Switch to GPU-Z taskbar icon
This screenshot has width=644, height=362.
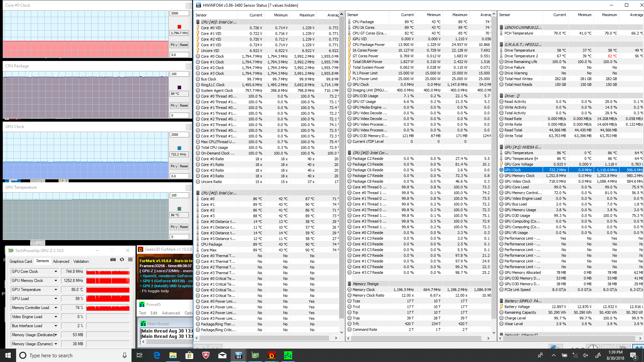[255, 355]
